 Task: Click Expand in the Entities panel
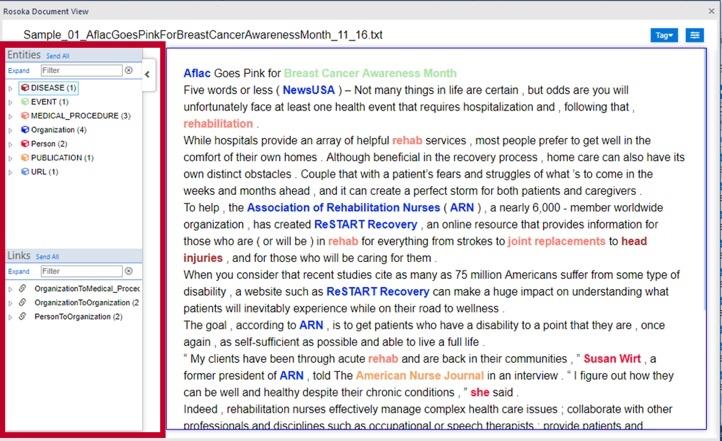pyautogui.click(x=18, y=71)
